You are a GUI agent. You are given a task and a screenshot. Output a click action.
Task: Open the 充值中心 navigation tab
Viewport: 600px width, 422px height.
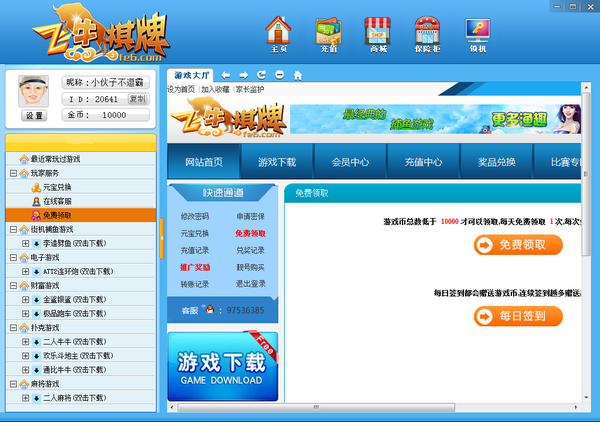click(423, 162)
